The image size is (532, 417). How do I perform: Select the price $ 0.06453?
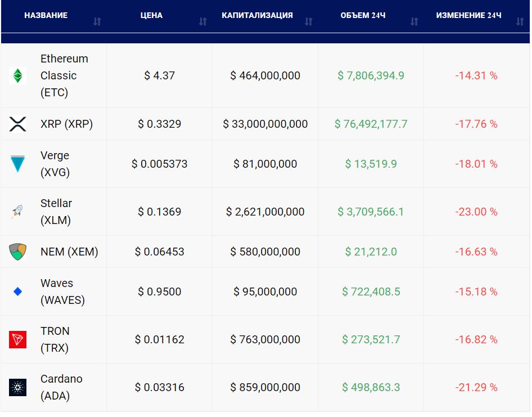[160, 252]
